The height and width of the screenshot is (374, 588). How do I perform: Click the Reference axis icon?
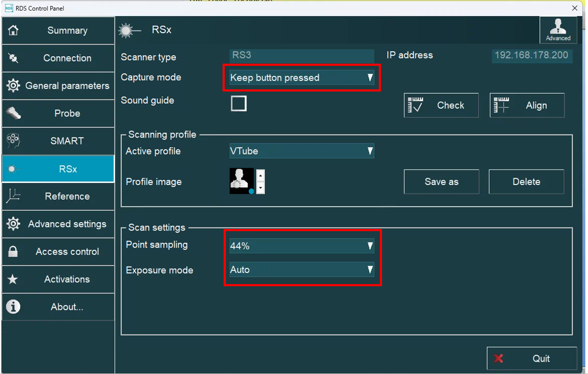(x=13, y=196)
